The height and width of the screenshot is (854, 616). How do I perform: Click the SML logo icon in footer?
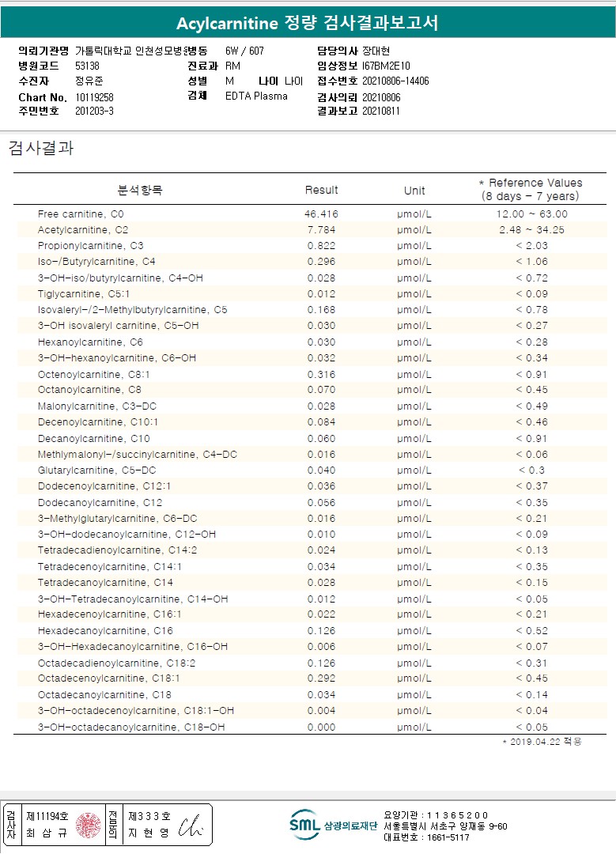304,824
